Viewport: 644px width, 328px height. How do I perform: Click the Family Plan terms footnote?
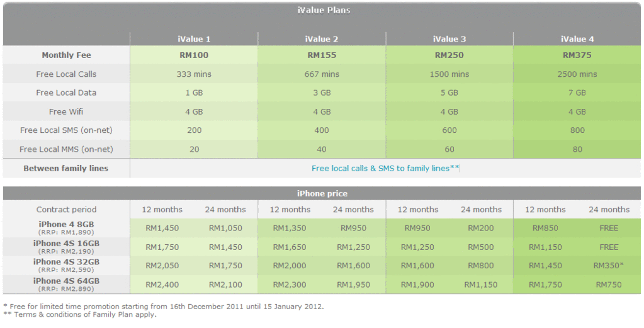click(80, 315)
